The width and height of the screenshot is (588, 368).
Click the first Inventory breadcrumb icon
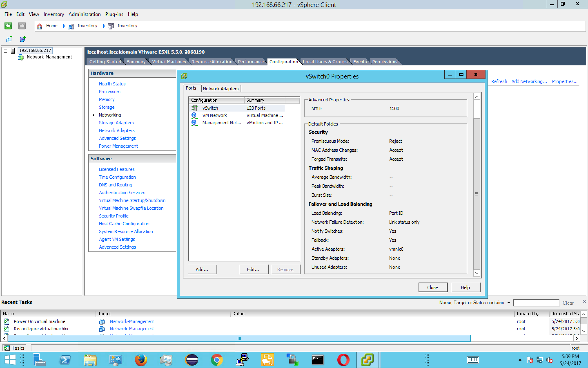[71, 26]
